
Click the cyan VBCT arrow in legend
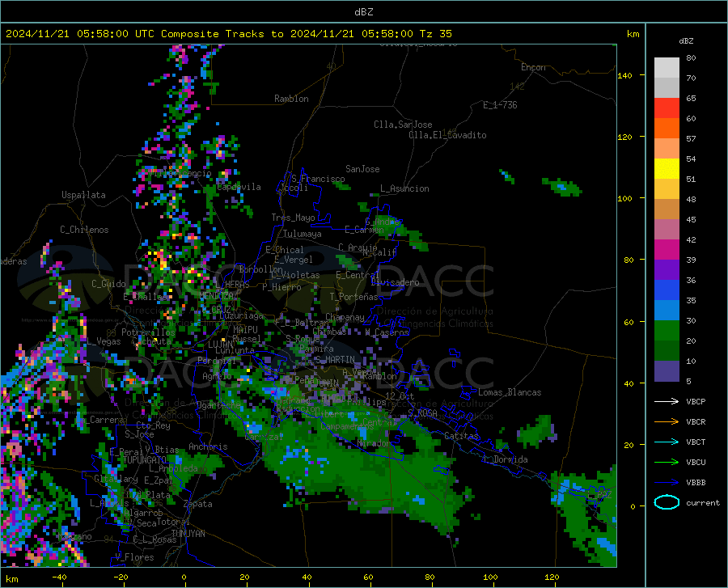(667, 442)
